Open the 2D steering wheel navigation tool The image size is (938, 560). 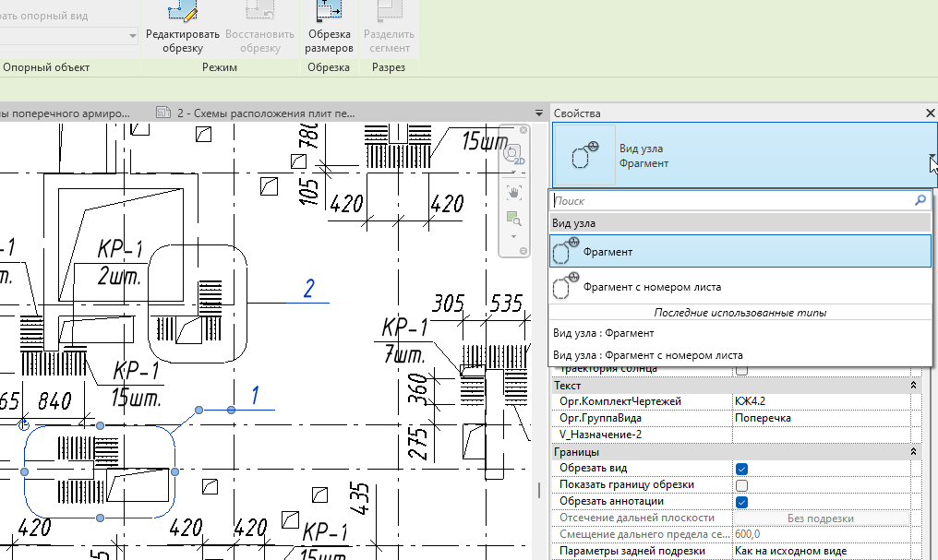coord(514,154)
